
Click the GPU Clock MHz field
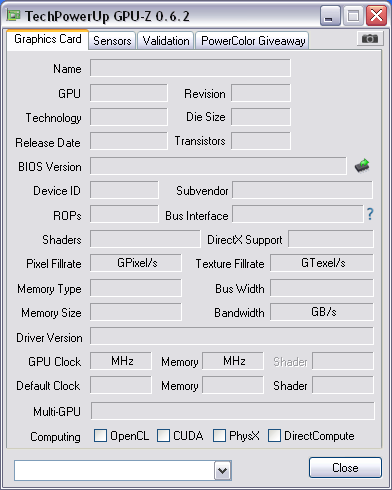(121, 361)
